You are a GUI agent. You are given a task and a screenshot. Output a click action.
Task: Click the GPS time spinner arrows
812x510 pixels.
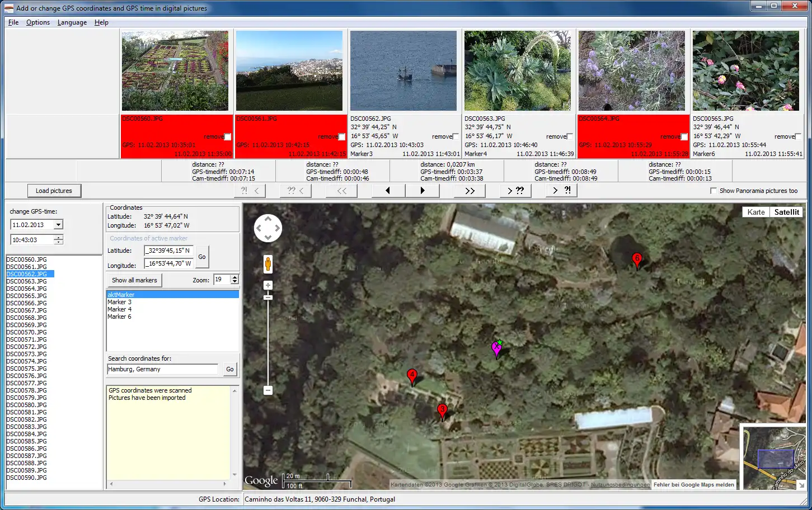tap(58, 240)
